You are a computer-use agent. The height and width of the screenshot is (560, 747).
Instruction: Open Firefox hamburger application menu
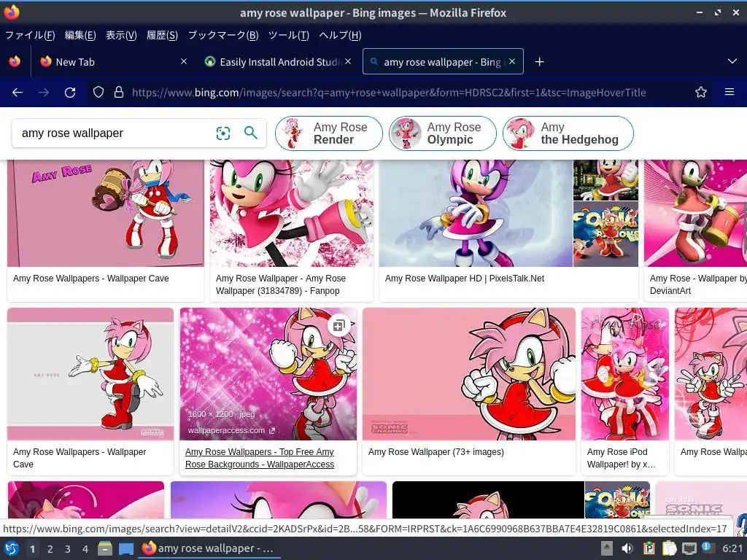point(729,92)
